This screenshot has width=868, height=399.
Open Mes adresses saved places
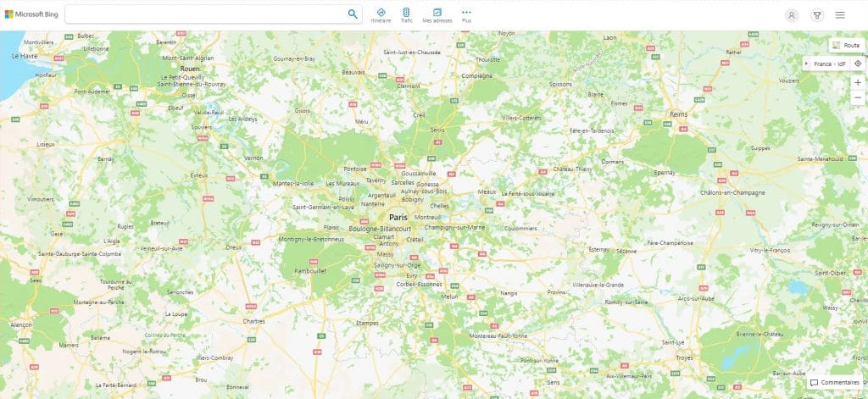437,14
